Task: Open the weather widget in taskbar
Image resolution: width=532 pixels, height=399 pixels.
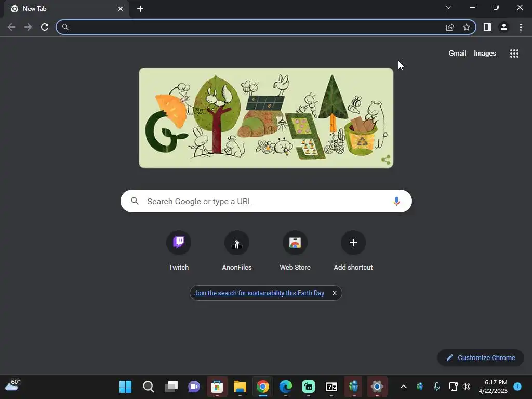Action: [x=13, y=386]
